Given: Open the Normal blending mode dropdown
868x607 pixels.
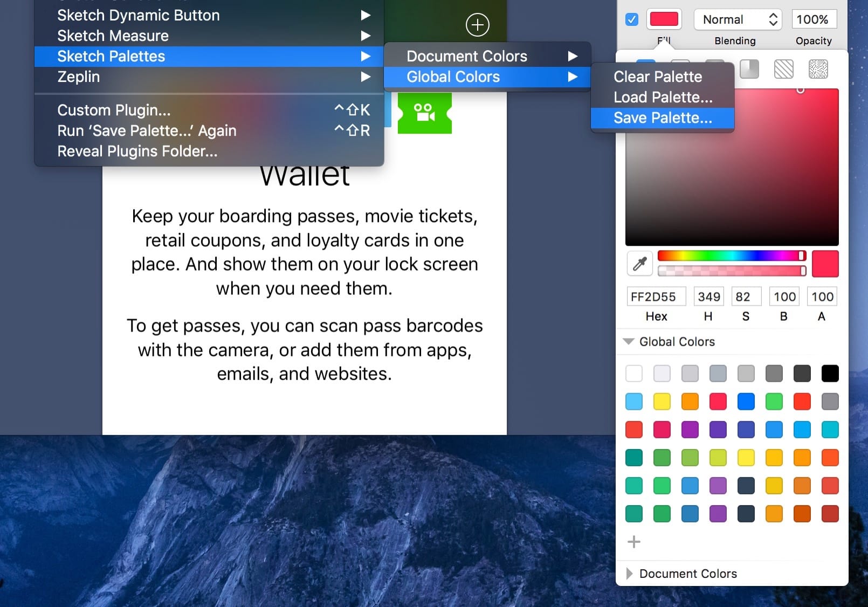Looking at the screenshot, I should 738,19.
